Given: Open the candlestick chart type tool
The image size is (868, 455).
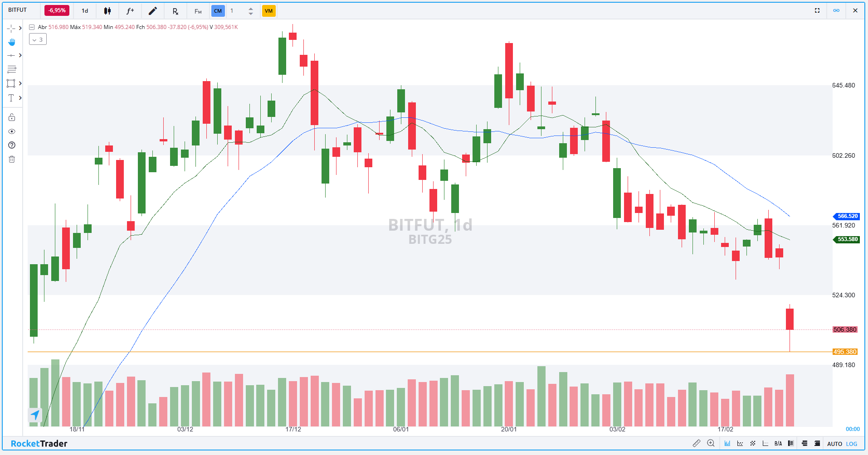Looking at the screenshot, I should pos(107,10).
